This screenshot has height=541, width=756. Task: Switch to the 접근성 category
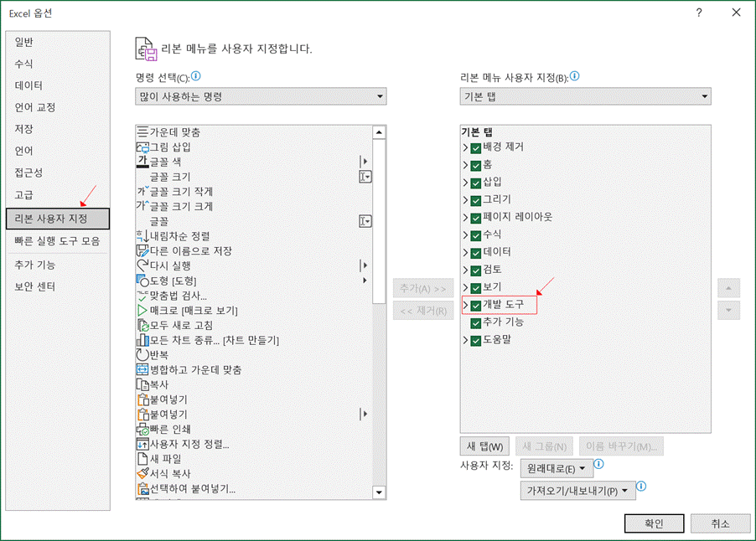[58, 173]
